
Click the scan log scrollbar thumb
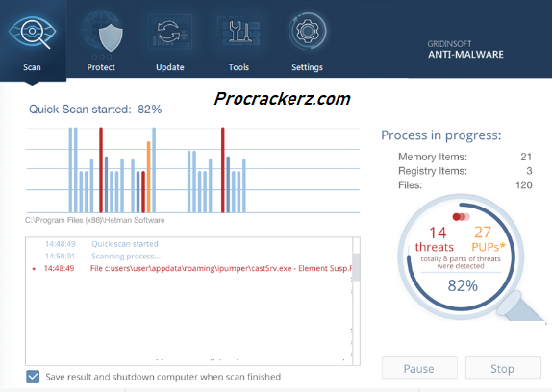[x=356, y=267]
